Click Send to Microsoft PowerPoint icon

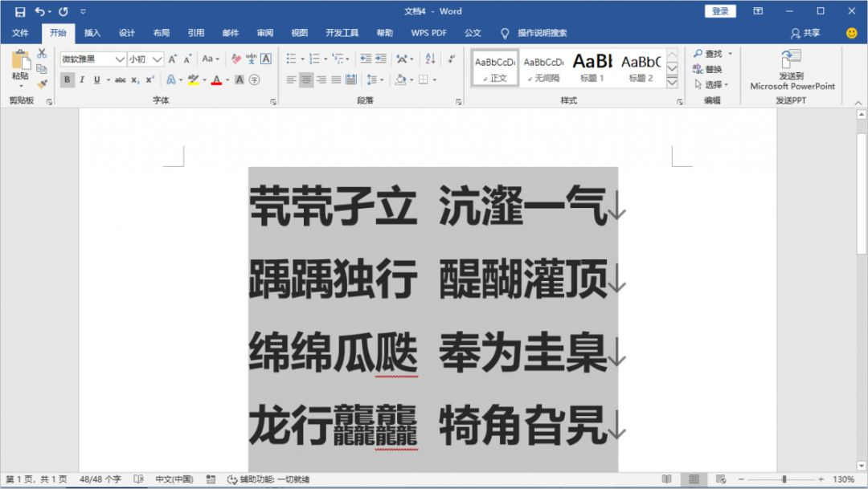(x=792, y=59)
